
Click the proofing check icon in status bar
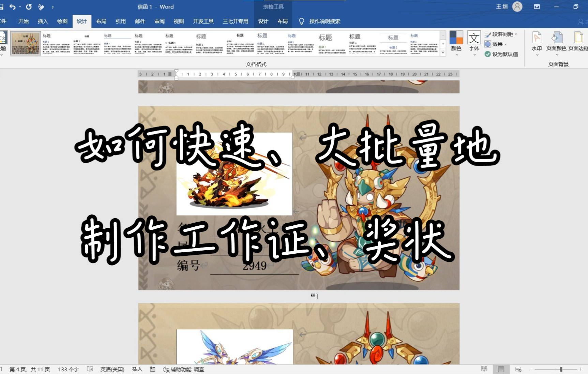(x=90, y=369)
